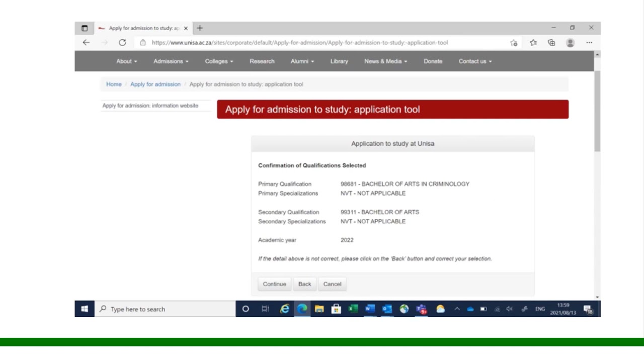The height and width of the screenshot is (362, 644).
Task: Add this page to favorites
Action: 514,43
